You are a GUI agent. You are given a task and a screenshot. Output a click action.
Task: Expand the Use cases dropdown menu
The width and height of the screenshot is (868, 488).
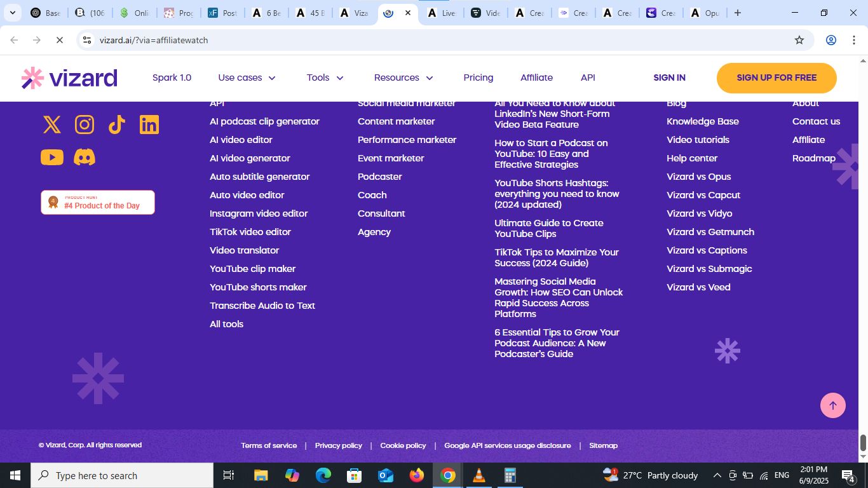coord(247,78)
